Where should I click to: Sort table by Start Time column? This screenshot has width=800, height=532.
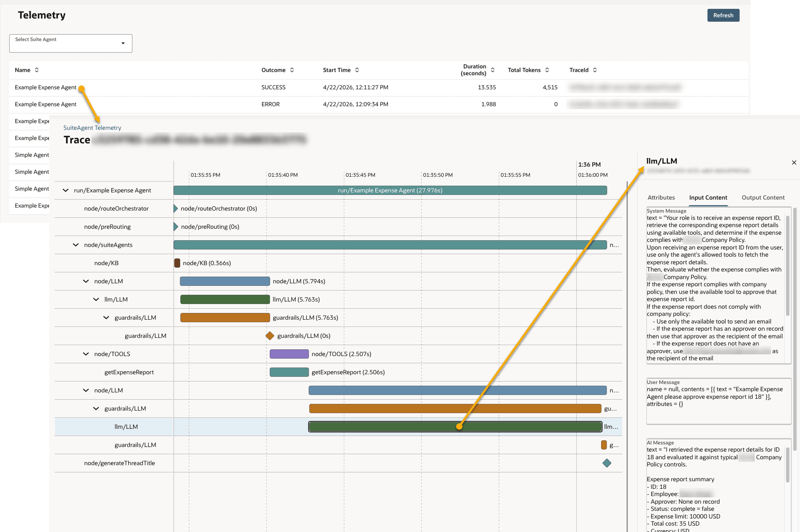357,70
